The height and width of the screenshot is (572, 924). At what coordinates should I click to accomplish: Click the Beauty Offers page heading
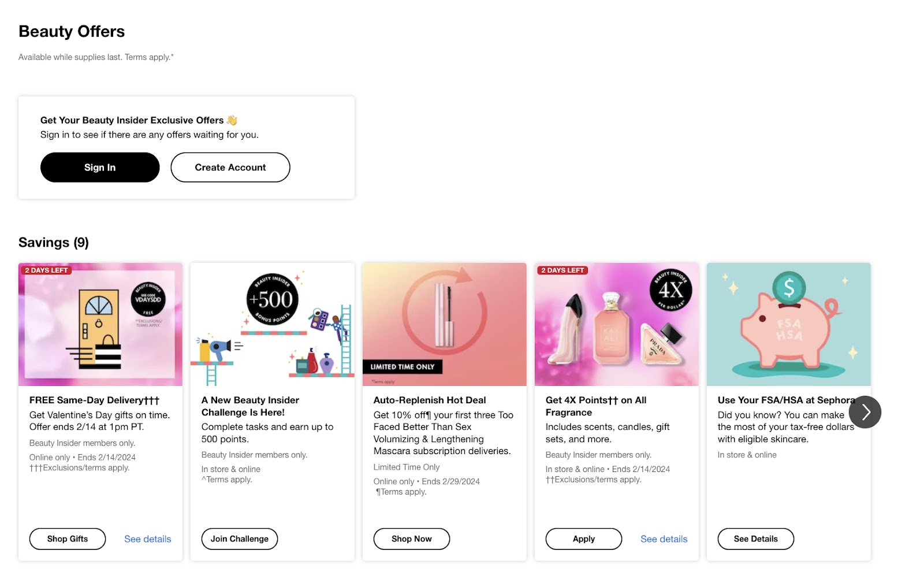(x=71, y=32)
